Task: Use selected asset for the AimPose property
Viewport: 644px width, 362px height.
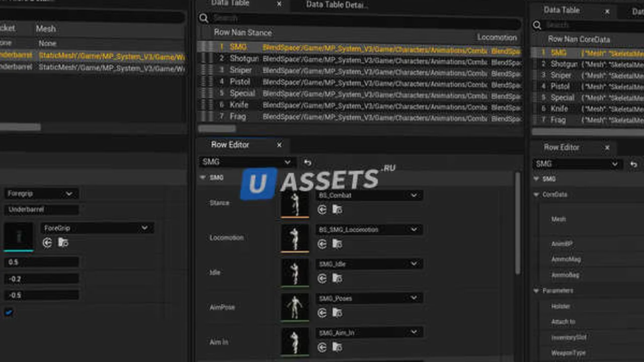Action: pos(322,313)
